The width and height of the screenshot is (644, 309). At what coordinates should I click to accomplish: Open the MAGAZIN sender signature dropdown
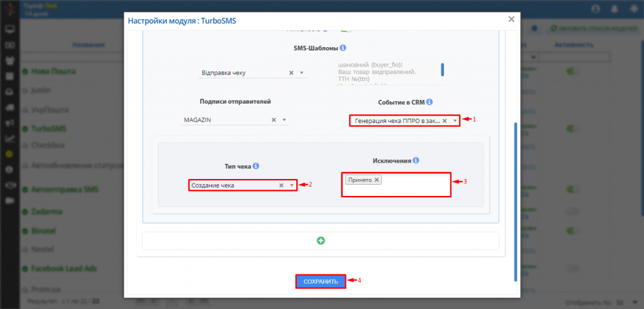coord(284,120)
